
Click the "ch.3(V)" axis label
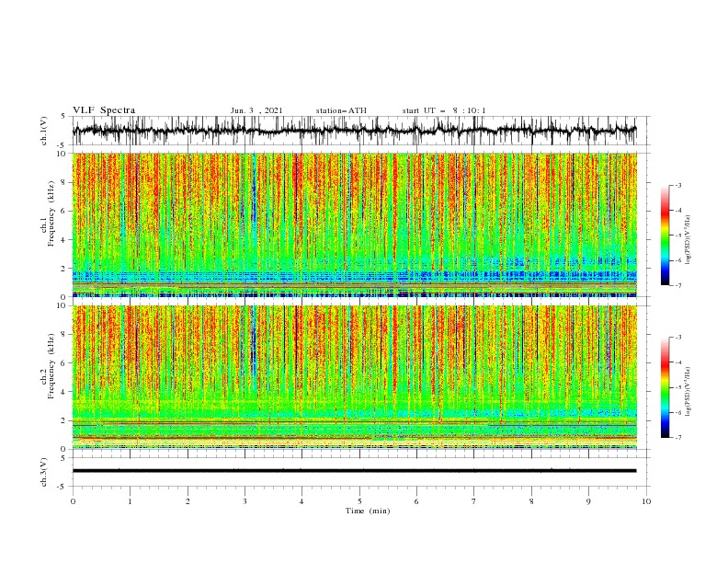43,472
